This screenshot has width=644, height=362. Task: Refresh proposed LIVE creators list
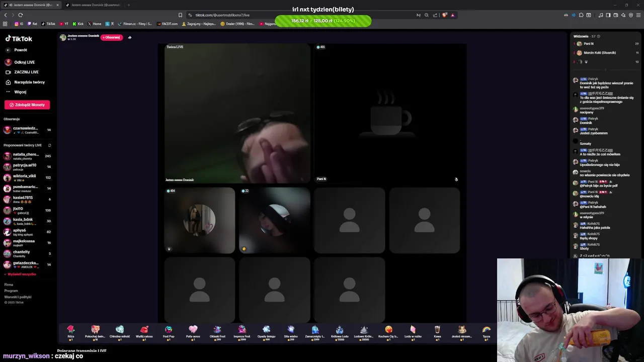click(49, 145)
